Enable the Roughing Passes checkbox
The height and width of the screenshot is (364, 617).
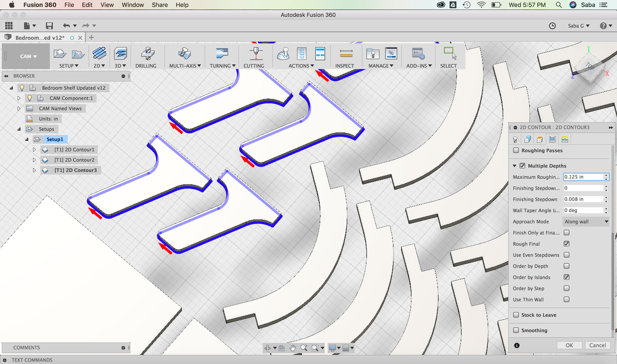point(516,150)
